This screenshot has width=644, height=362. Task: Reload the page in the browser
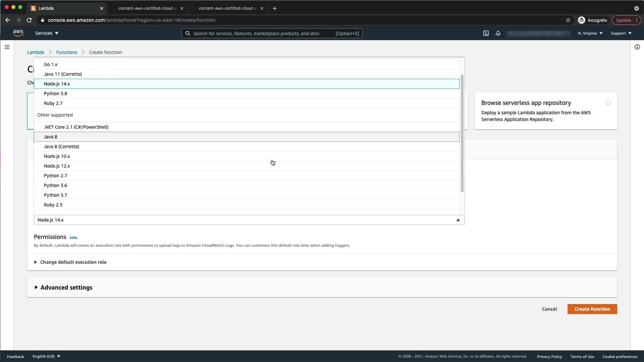29,20
